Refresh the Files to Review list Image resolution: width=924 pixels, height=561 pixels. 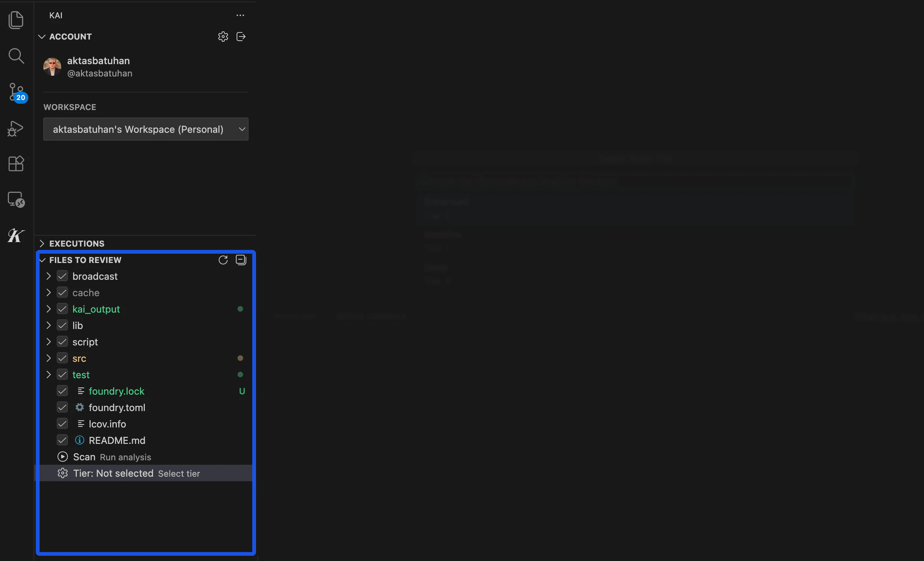point(223,260)
